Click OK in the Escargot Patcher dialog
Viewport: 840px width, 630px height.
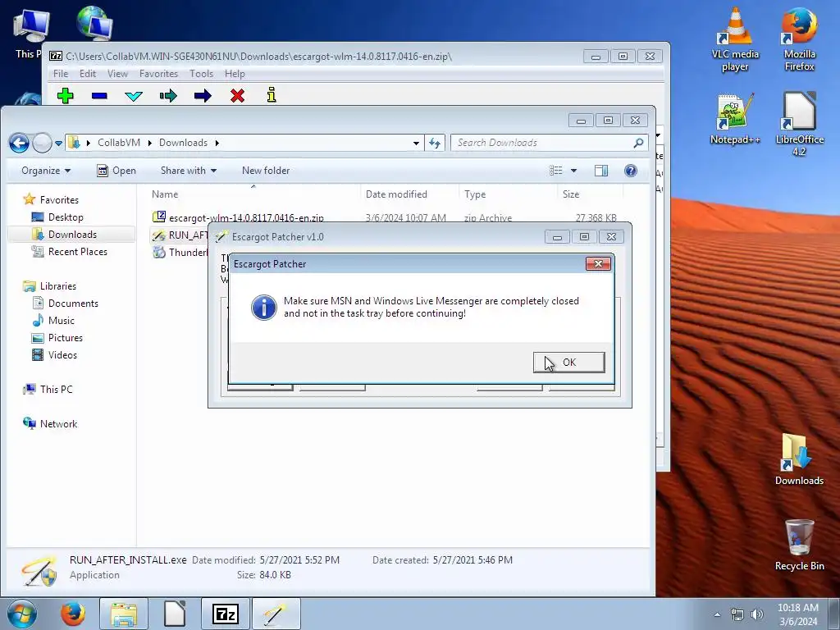click(x=569, y=362)
